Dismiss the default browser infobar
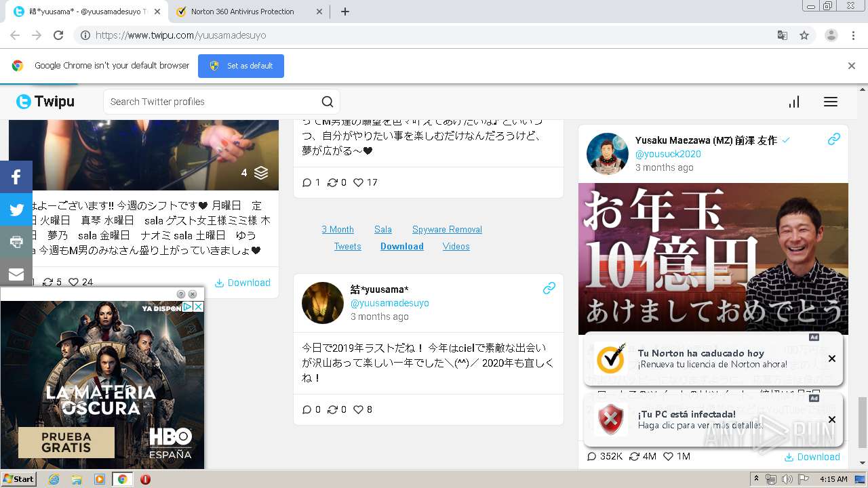 pos(852,66)
